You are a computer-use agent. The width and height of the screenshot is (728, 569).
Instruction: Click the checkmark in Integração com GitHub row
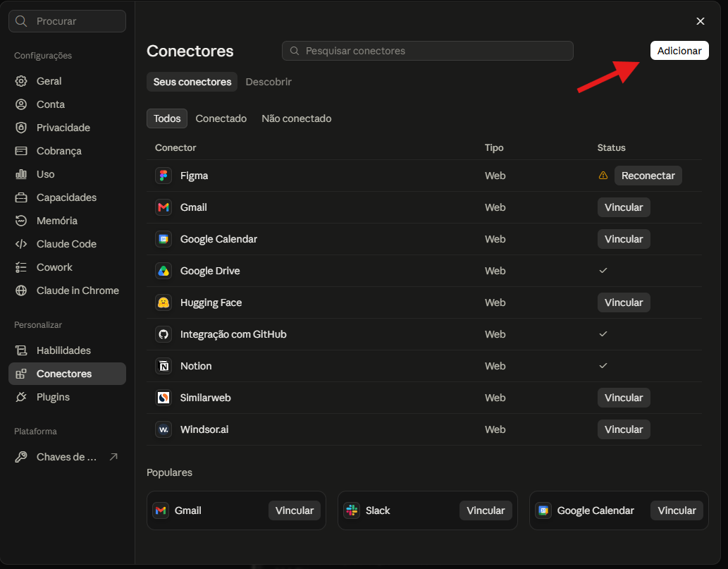click(x=603, y=334)
